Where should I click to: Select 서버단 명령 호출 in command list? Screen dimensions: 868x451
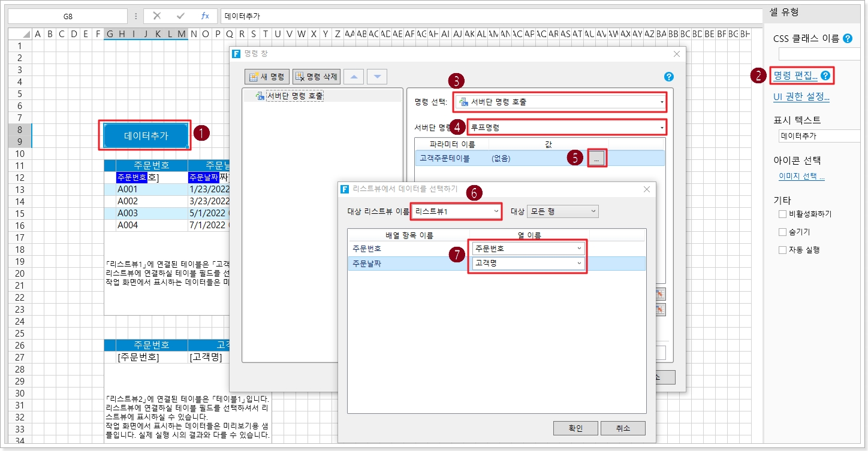(294, 96)
